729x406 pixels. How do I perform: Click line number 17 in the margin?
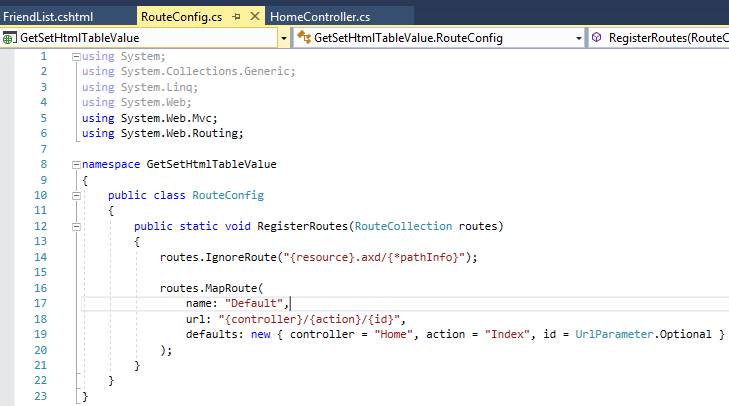40,303
